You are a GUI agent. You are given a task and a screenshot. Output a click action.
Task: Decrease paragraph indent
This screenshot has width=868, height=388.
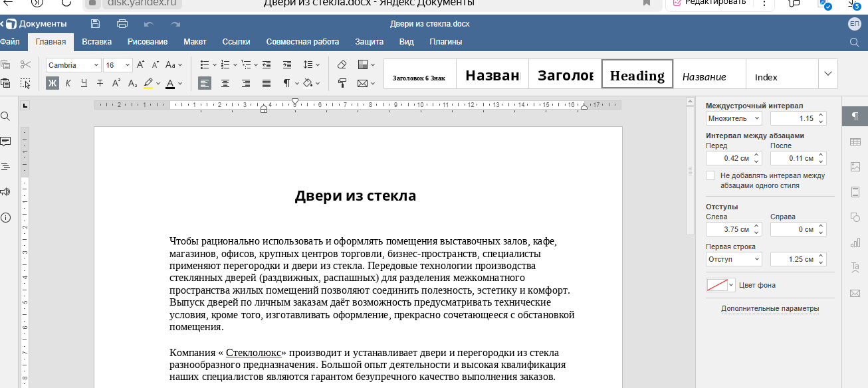pos(267,64)
